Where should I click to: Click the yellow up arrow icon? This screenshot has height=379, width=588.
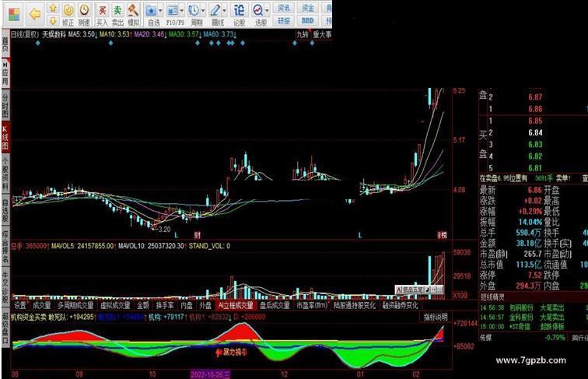click(x=53, y=8)
